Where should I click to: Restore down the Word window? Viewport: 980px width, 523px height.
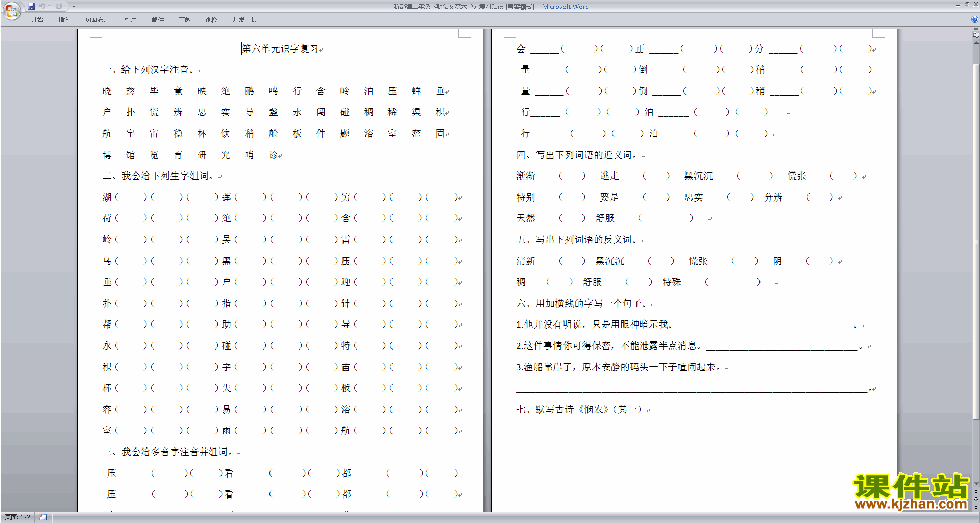point(967,4)
